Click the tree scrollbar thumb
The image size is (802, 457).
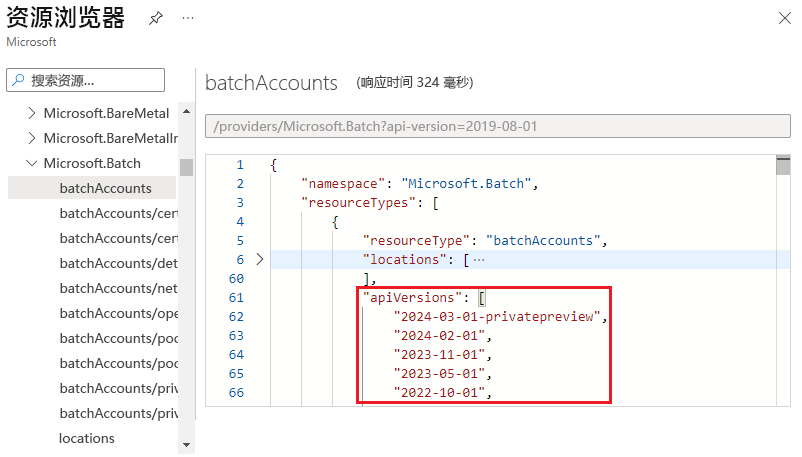(187, 167)
